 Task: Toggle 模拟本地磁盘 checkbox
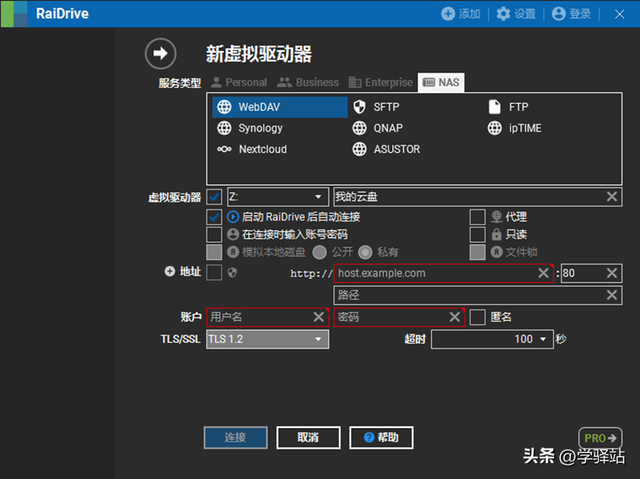pyautogui.click(x=214, y=252)
